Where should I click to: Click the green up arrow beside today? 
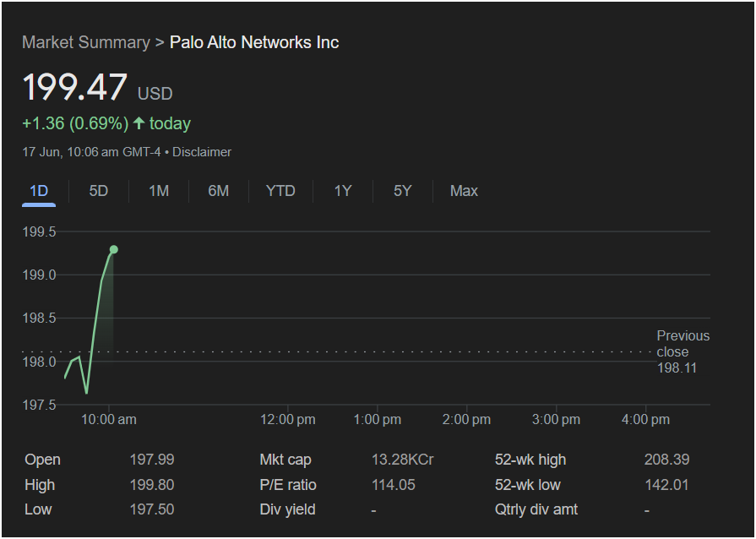click(x=139, y=123)
